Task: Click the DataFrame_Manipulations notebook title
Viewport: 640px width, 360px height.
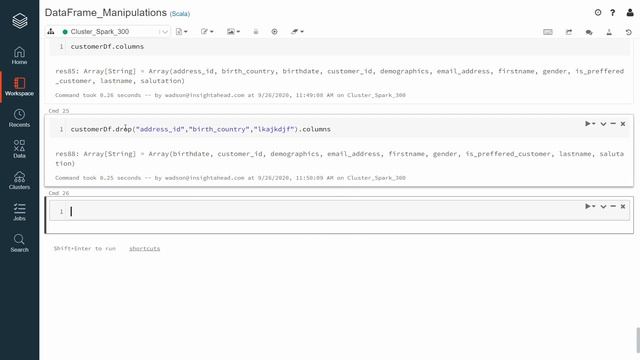Action: (x=106, y=13)
